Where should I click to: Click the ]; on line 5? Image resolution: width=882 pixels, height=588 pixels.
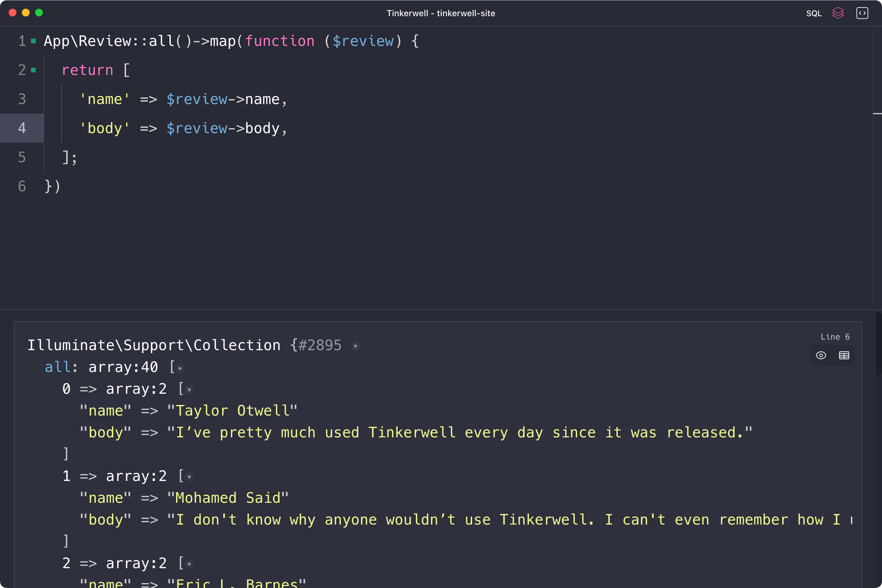click(69, 158)
